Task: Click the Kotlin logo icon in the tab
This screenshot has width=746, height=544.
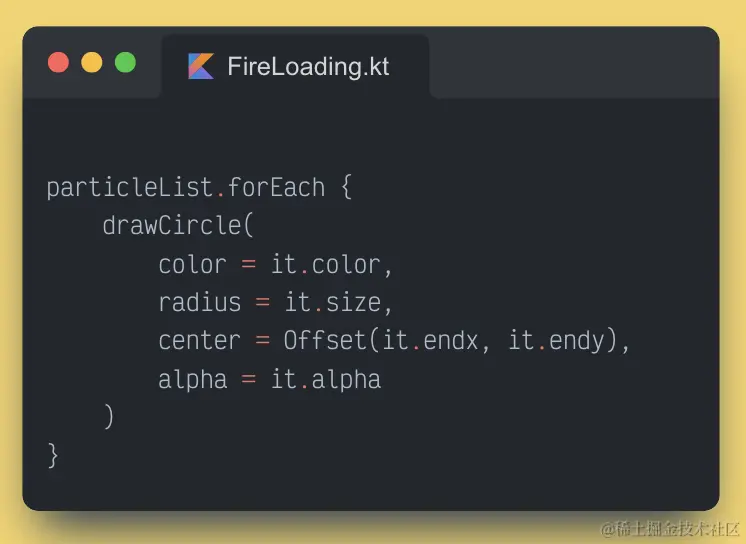Action: coord(201,67)
